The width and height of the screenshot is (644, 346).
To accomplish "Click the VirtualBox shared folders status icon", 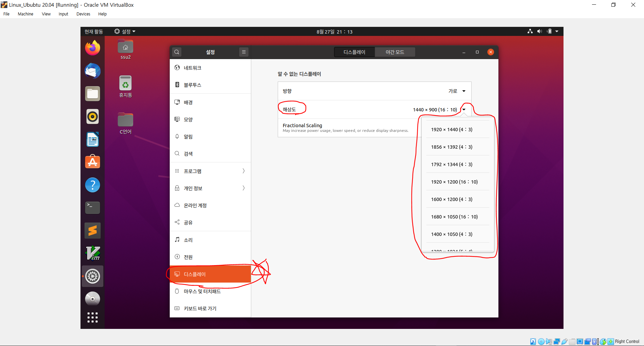I will click(572, 342).
